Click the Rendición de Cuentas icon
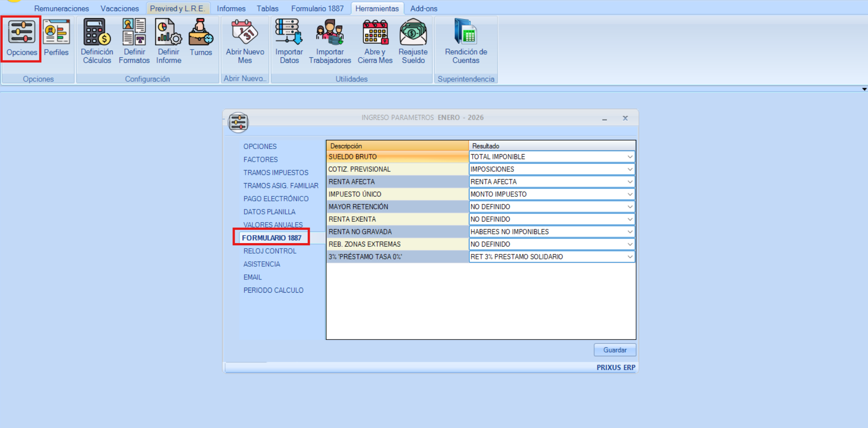 click(466, 33)
